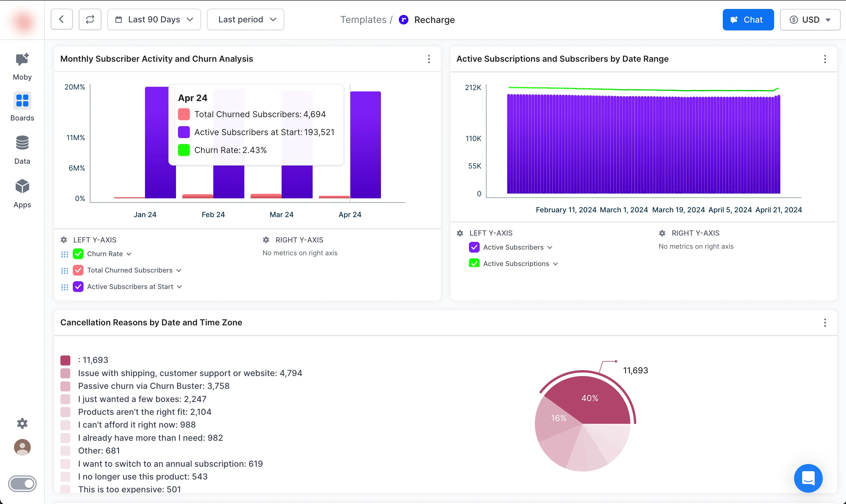The width and height of the screenshot is (846, 504).
Task: Click the Templates breadcrumb link
Action: tap(363, 20)
